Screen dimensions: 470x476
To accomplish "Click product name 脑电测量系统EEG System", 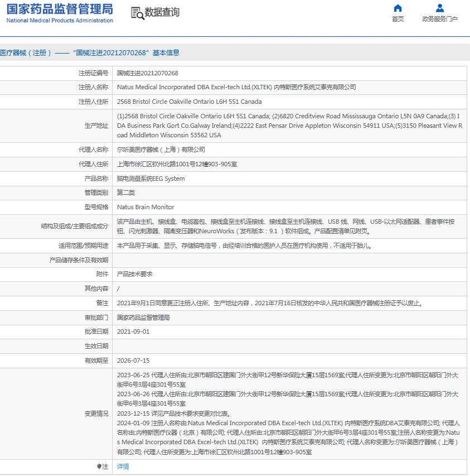I will (x=151, y=179).
